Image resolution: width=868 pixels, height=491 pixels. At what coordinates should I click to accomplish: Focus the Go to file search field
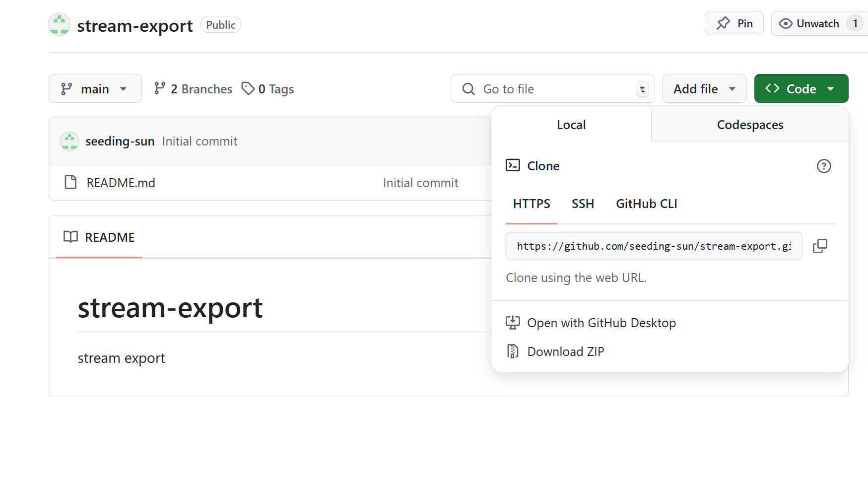pos(552,88)
